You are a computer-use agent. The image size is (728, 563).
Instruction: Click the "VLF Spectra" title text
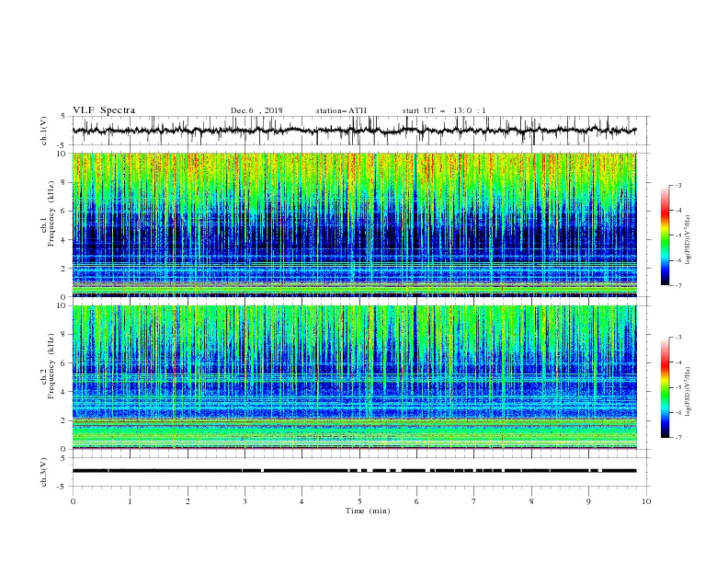coord(104,110)
